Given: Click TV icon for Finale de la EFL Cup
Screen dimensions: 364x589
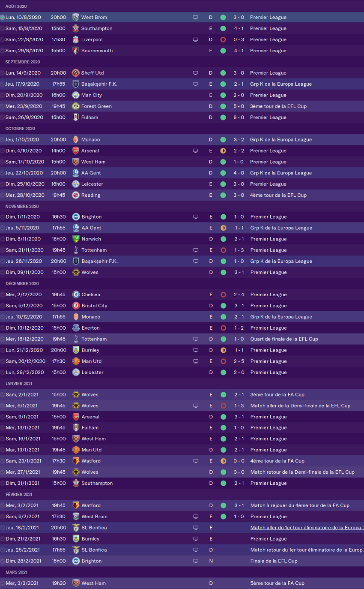Looking at the screenshot, I should 195,561.
